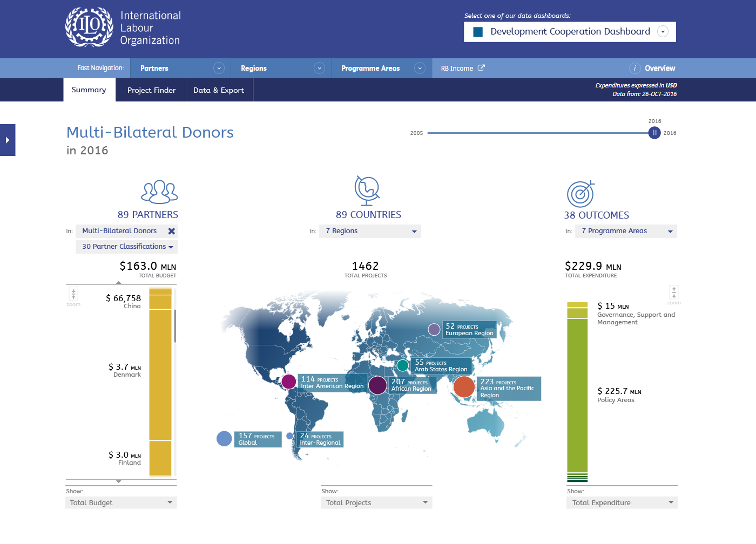
Task: Click the budget list scrollbar thumb
Action: pyautogui.click(x=175, y=325)
